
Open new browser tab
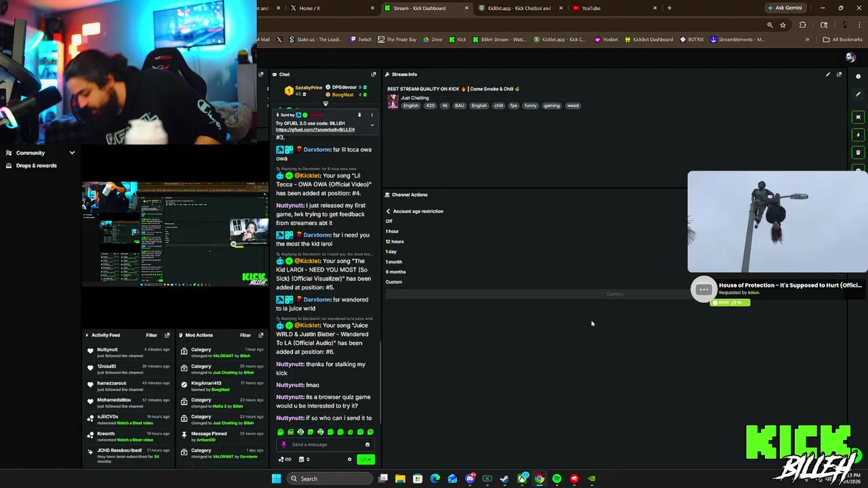[x=669, y=8]
